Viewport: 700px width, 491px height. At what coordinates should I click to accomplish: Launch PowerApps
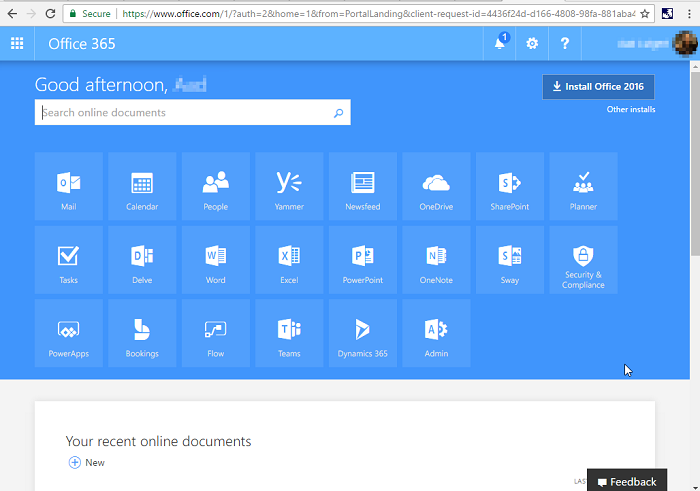pyautogui.click(x=69, y=333)
